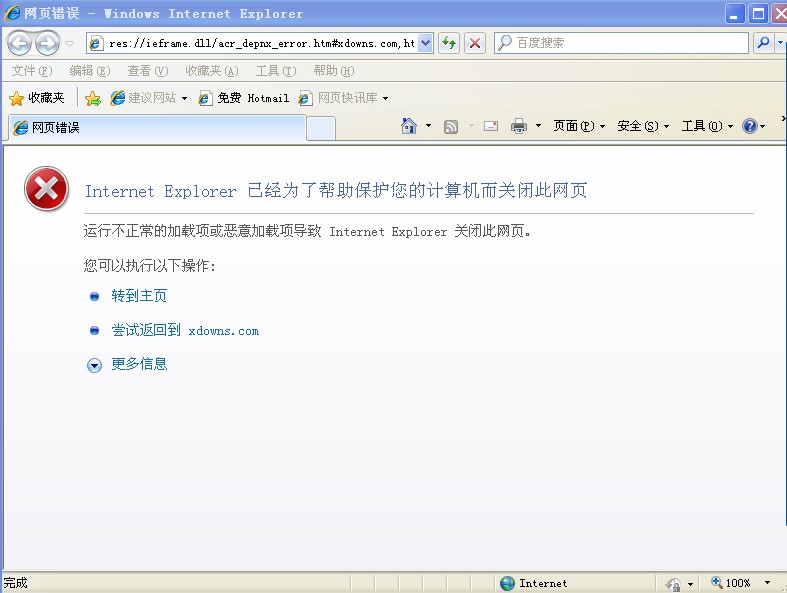Image resolution: width=787 pixels, height=593 pixels.
Task: Expand the 建议网站 dropdown arrow
Action: pos(184,98)
